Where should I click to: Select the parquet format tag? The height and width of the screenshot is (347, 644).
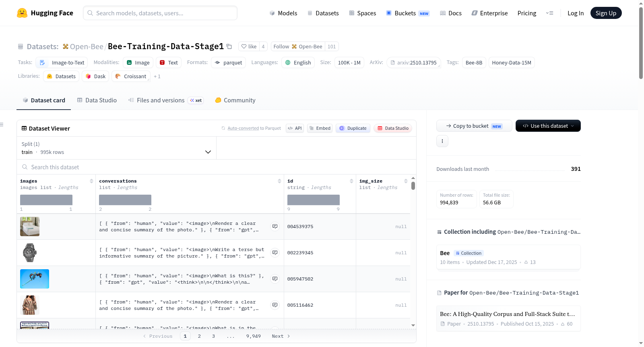point(228,62)
